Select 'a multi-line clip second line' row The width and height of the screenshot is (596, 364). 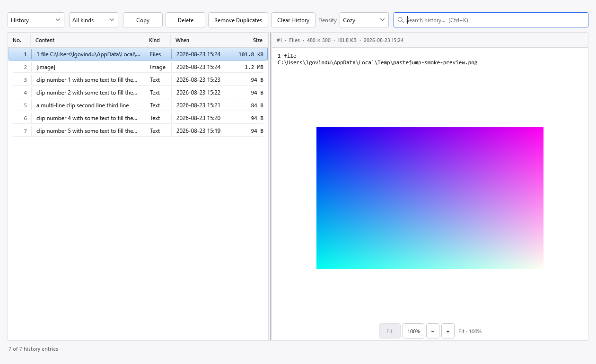click(x=138, y=105)
